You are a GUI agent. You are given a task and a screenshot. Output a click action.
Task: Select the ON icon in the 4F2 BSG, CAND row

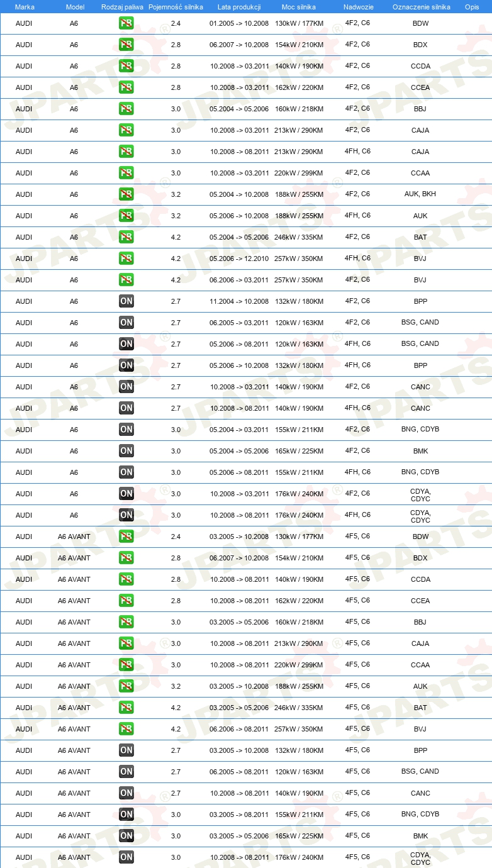pyautogui.click(x=126, y=323)
